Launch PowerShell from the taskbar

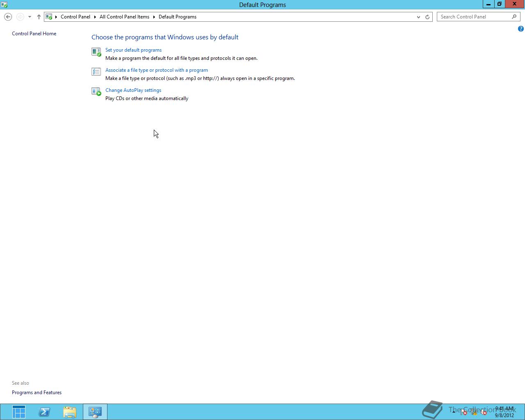44,412
